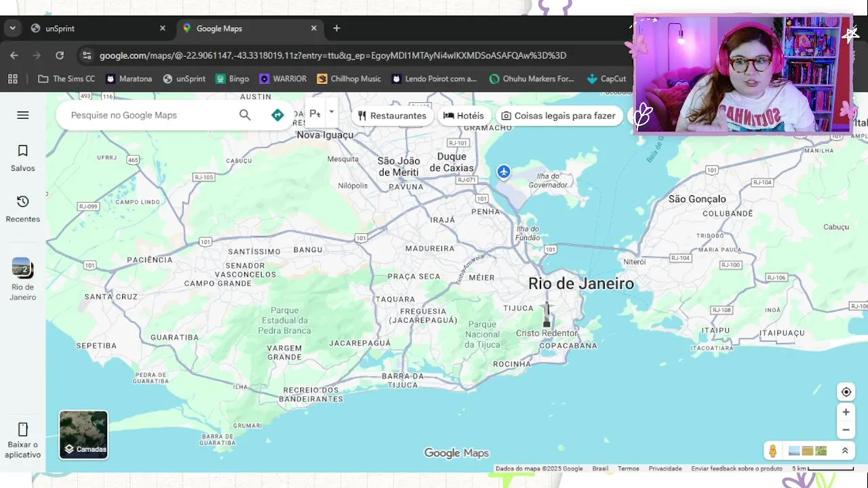Zoom out with the minus button
The width and height of the screenshot is (868, 488).
coord(846,430)
